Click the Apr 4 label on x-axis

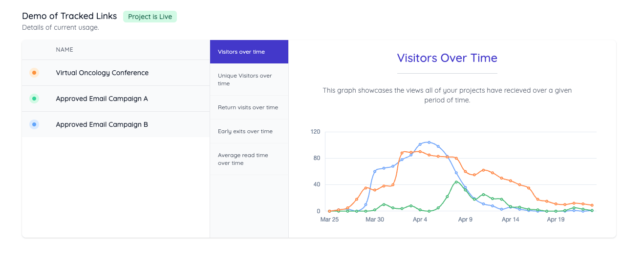pos(420,220)
